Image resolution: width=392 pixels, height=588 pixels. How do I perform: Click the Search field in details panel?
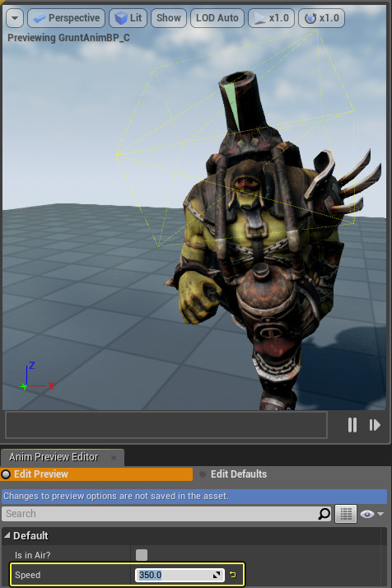(x=160, y=513)
